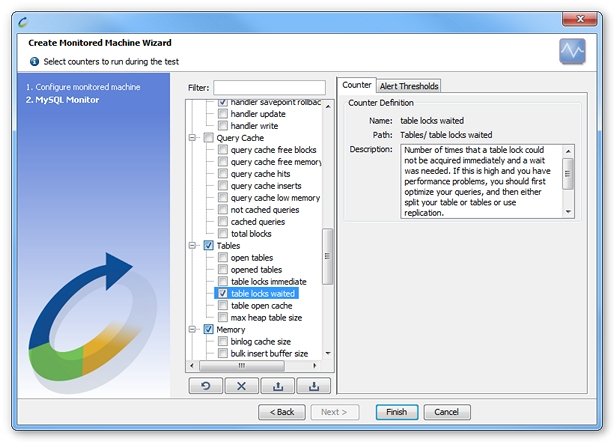Enable query cache free blocks counter
The height and width of the screenshot is (442, 614).
pyautogui.click(x=223, y=150)
